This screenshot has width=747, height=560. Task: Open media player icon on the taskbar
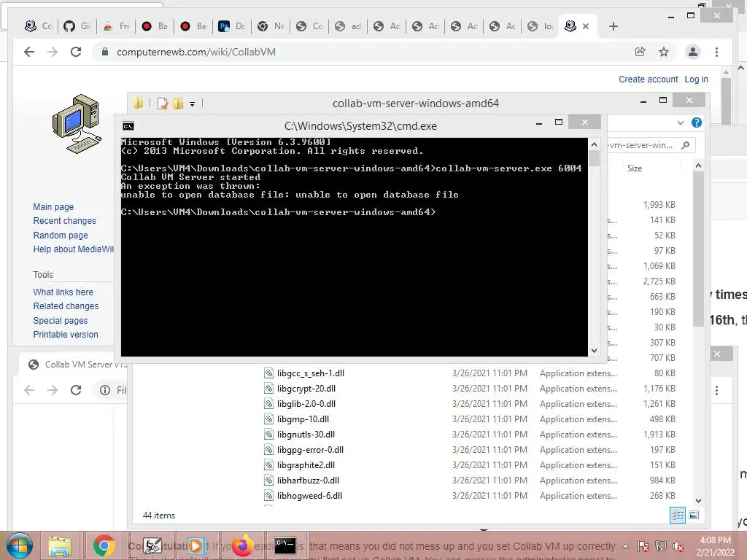[x=196, y=545]
